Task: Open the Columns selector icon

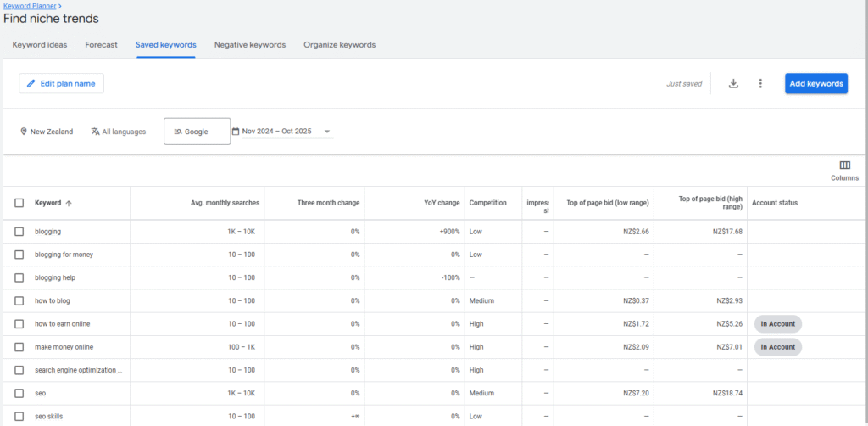Action: 845,165
